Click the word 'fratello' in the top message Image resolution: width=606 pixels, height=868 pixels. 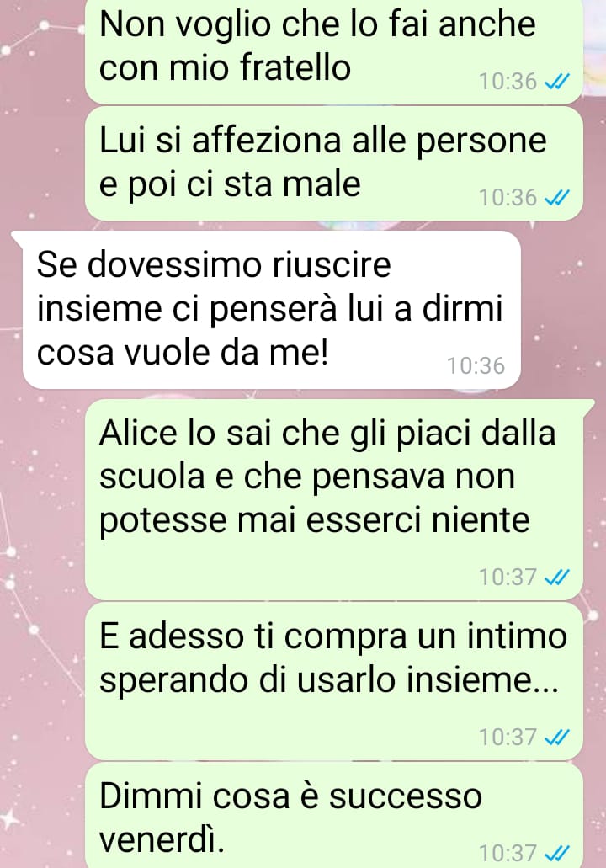tap(295, 68)
